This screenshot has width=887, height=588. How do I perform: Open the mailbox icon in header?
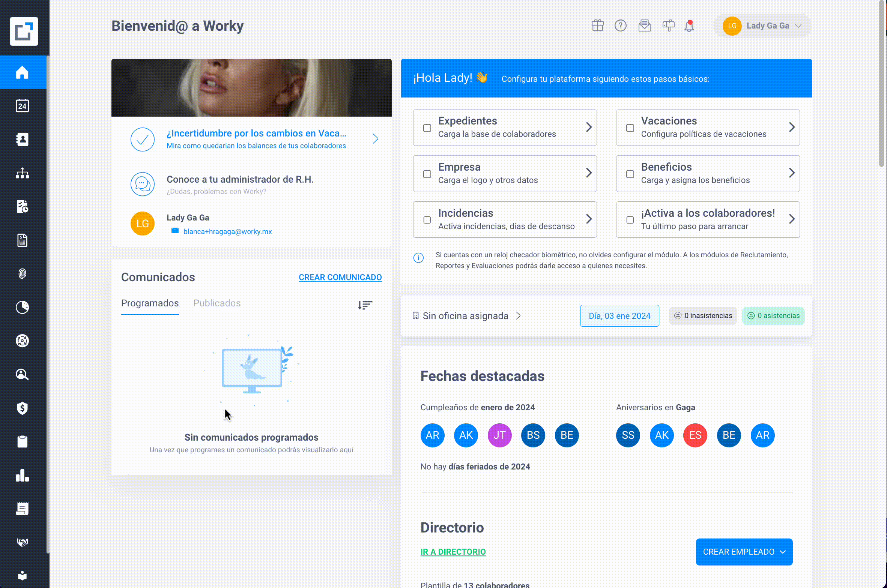tap(668, 25)
